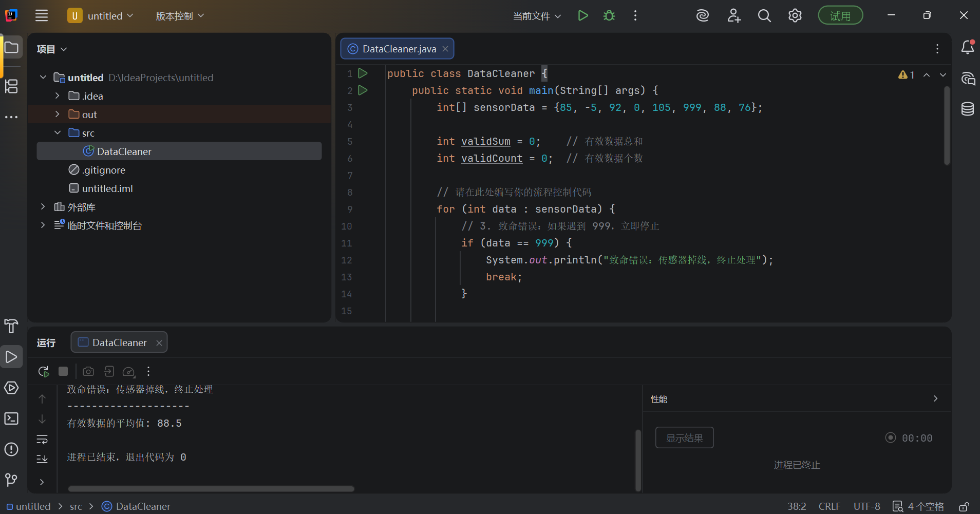Screen dimensions: 980x514
Task: Click the Rerun DataCleaner icon
Action: (x=44, y=371)
